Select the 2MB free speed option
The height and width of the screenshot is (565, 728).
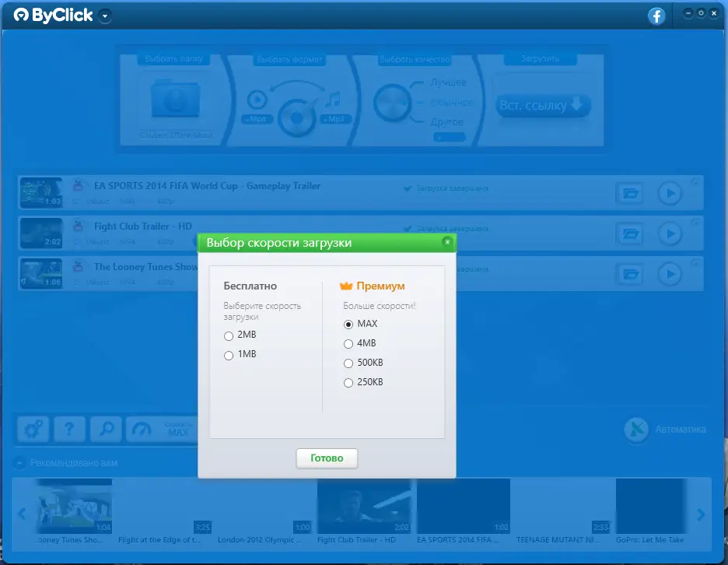pyautogui.click(x=229, y=335)
